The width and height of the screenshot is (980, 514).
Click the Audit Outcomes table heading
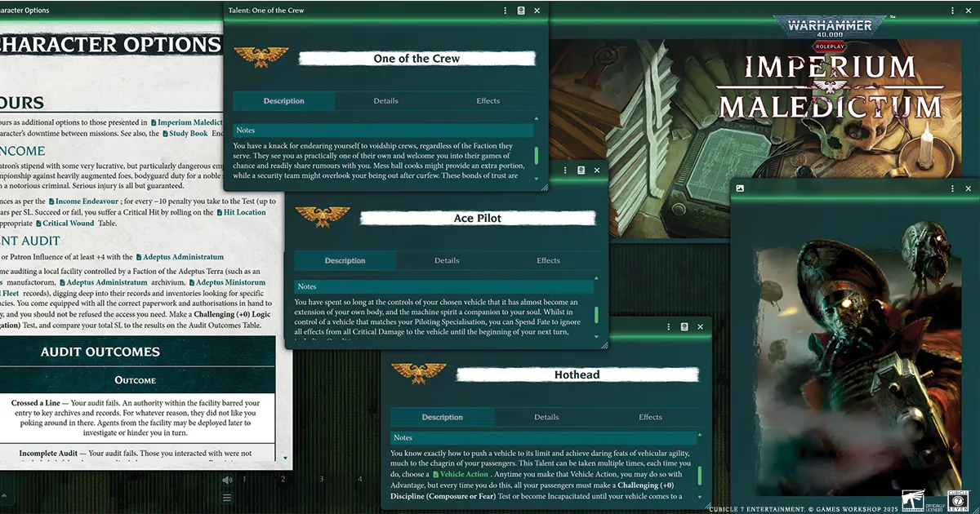tap(100, 352)
